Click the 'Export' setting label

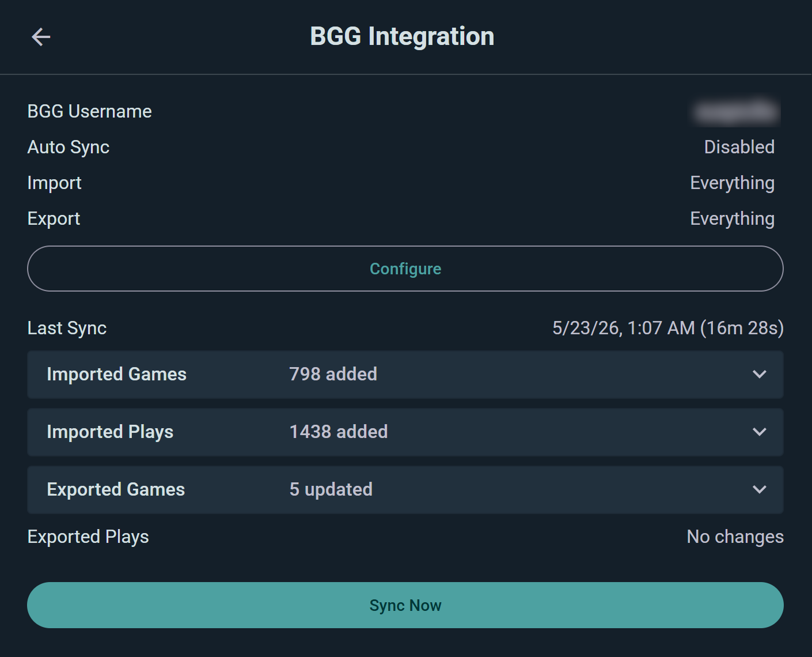tap(54, 219)
